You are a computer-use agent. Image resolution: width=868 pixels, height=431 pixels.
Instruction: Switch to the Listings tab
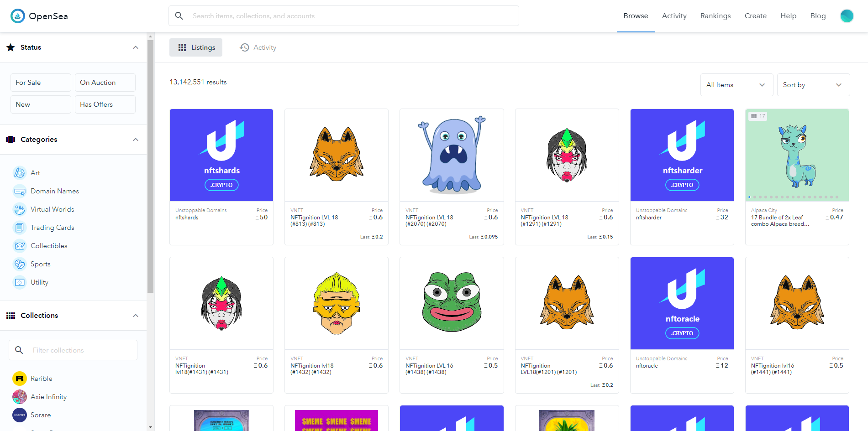coord(196,47)
